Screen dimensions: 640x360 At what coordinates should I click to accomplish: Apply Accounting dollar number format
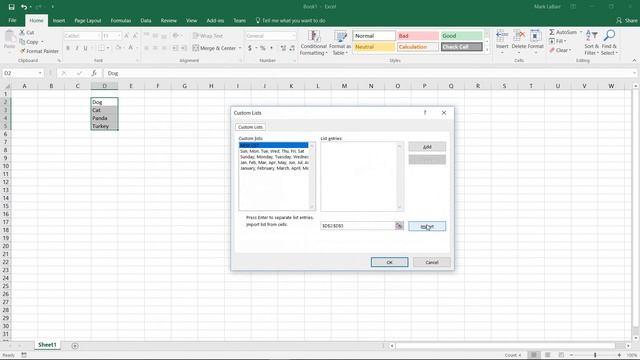coord(250,48)
